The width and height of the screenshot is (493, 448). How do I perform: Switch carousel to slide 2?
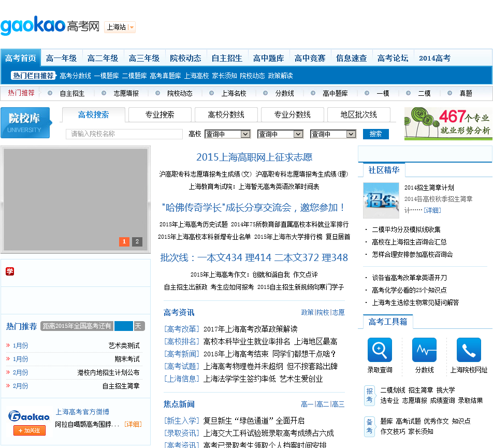point(137,241)
